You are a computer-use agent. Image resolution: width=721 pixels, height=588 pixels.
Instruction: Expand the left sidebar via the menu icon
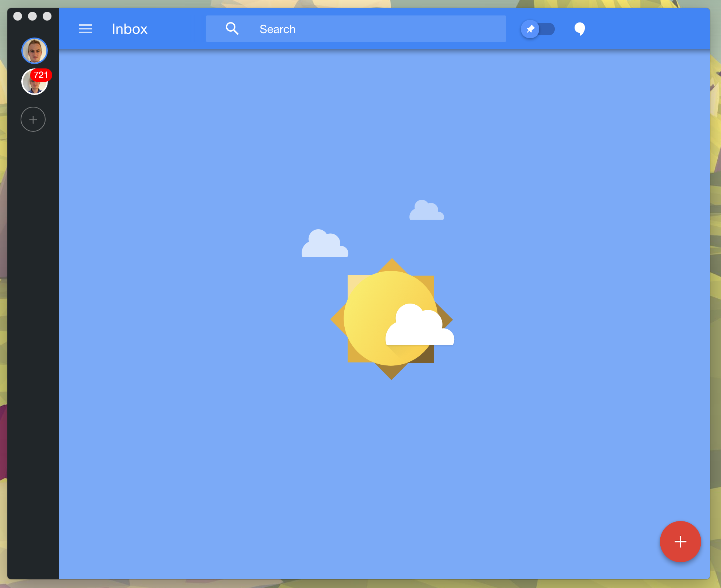tap(85, 29)
